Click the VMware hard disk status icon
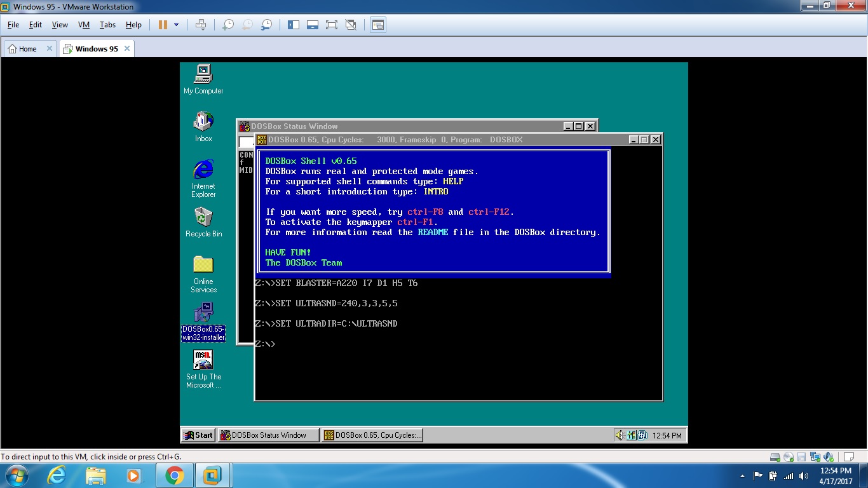 point(775,457)
